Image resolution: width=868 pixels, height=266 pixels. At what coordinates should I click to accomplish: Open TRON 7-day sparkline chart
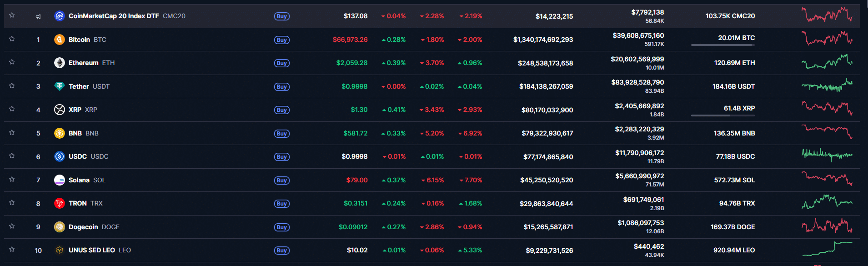pos(827,202)
